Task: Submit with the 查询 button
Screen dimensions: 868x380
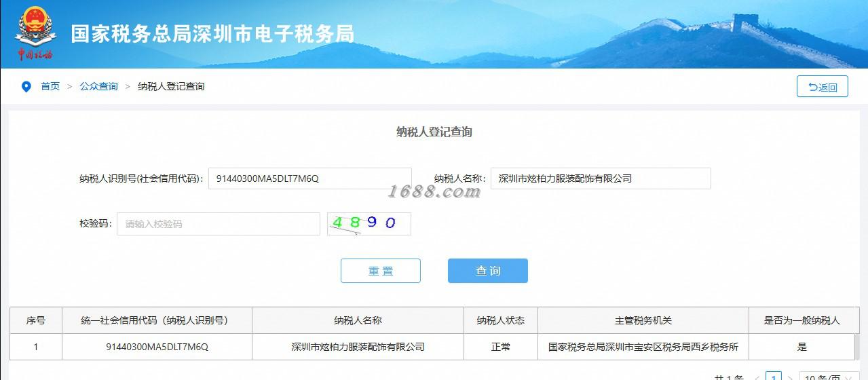Action: [488, 271]
